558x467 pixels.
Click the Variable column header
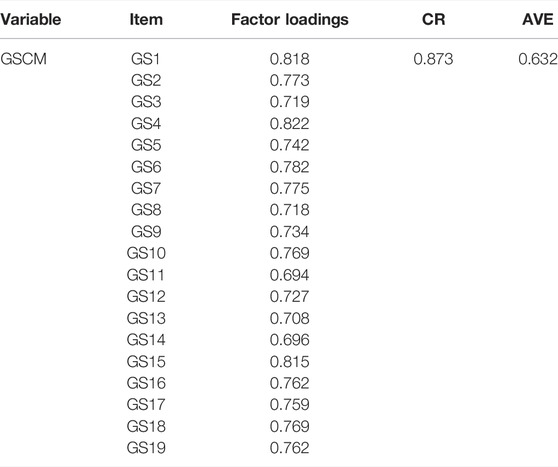click(x=31, y=19)
